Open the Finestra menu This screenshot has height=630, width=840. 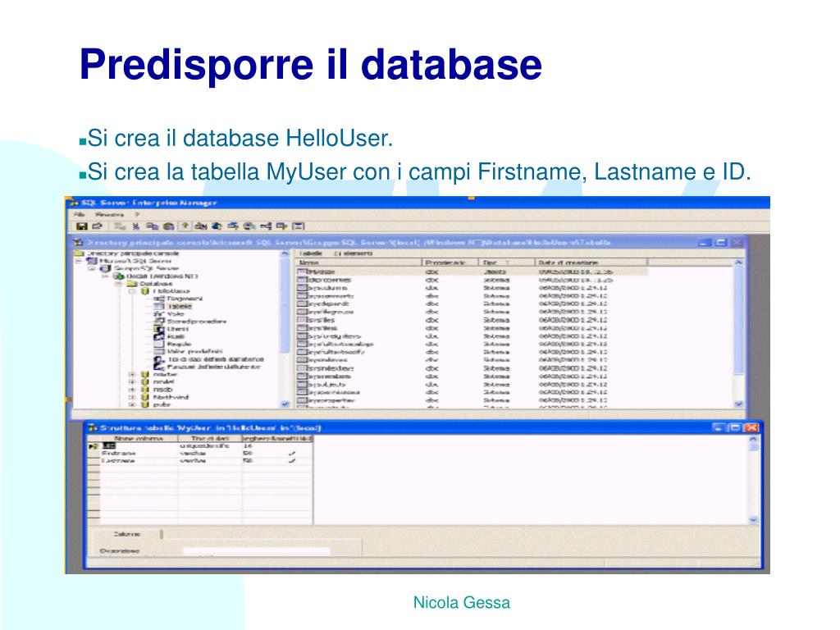pos(109,214)
